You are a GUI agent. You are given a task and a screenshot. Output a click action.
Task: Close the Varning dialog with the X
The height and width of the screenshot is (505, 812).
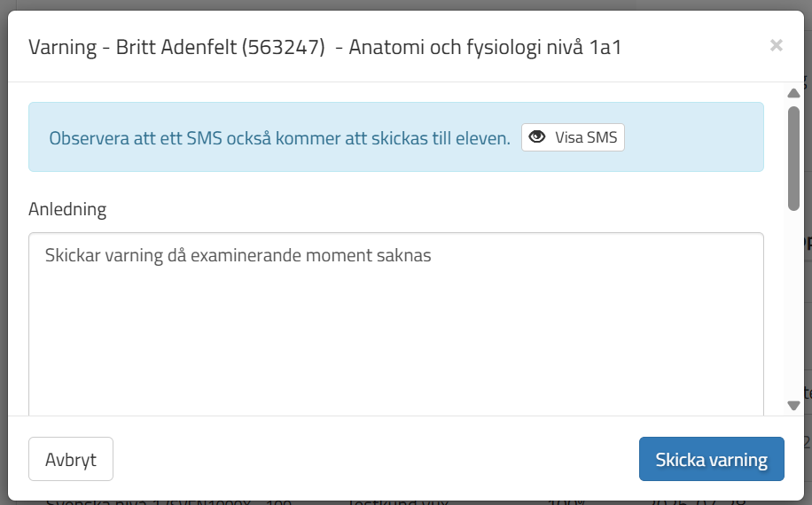tap(776, 45)
